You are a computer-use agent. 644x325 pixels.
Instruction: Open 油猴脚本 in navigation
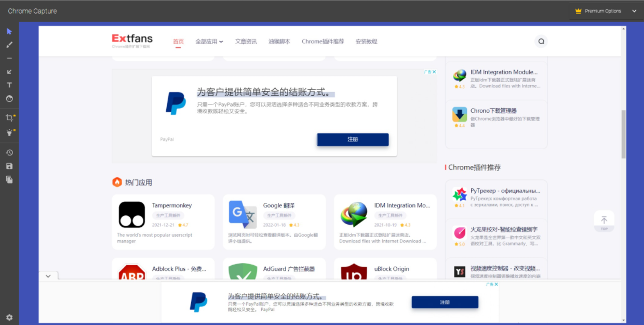coord(279,42)
